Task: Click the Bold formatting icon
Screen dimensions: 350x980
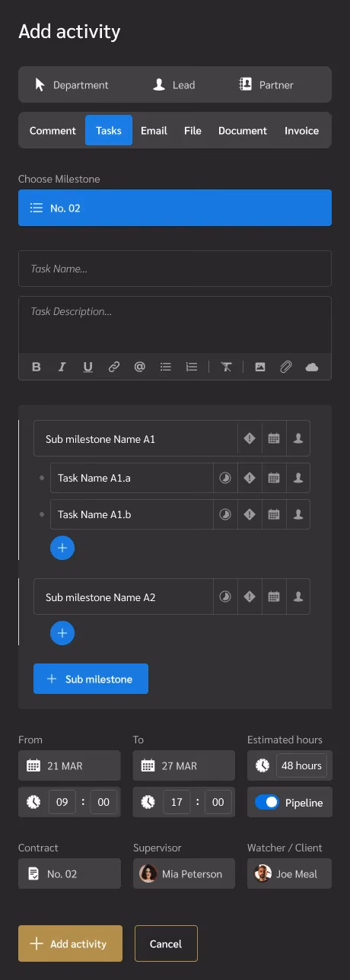Action: (x=37, y=367)
